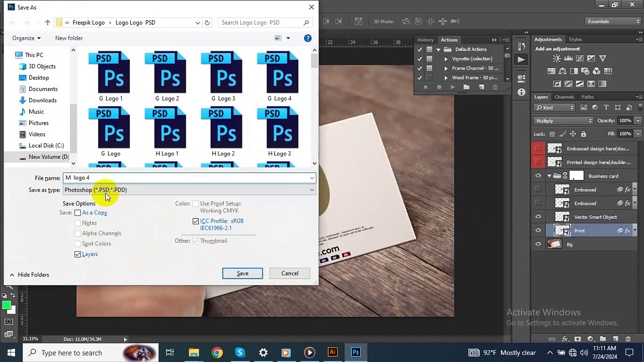Open the Opacity slider dropdown arrow

638,121
